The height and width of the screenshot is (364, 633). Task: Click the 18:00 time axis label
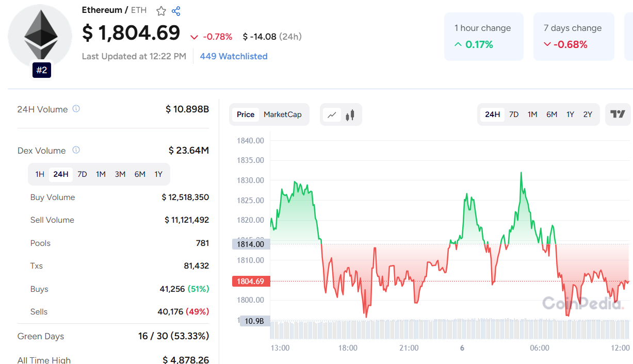[x=348, y=348]
